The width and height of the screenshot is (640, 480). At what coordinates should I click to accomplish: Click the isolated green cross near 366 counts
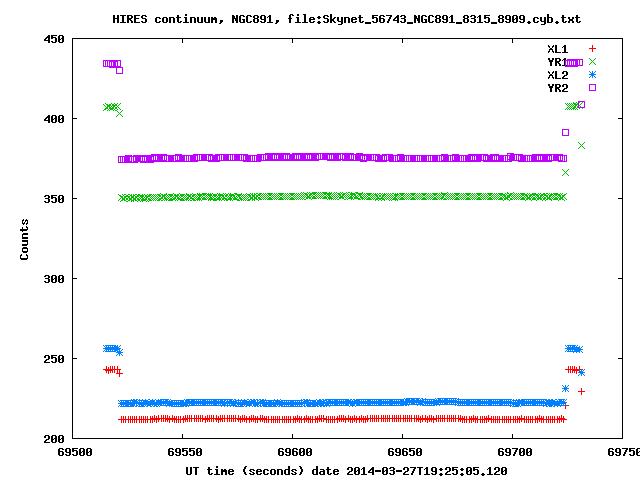(x=565, y=173)
